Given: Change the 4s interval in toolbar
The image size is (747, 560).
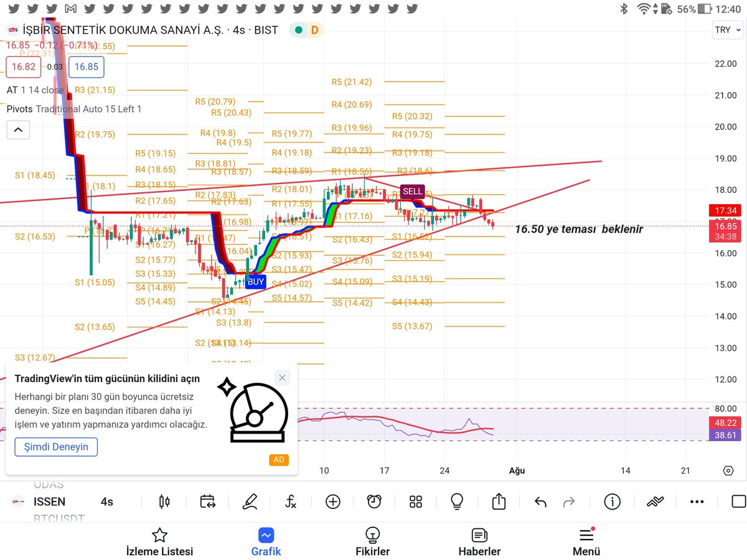Looking at the screenshot, I should click(x=107, y=502).
